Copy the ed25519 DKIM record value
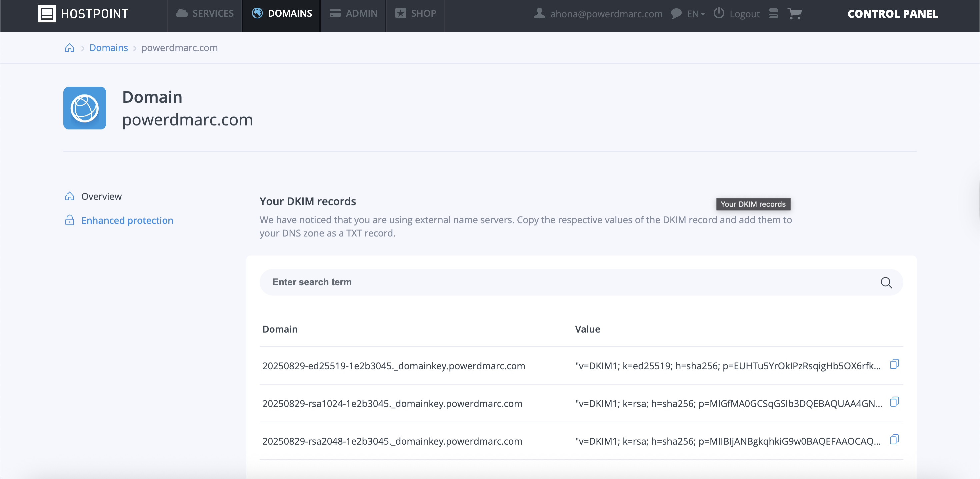The width and height of the screenshot is (980, 479). pos(894,364)
